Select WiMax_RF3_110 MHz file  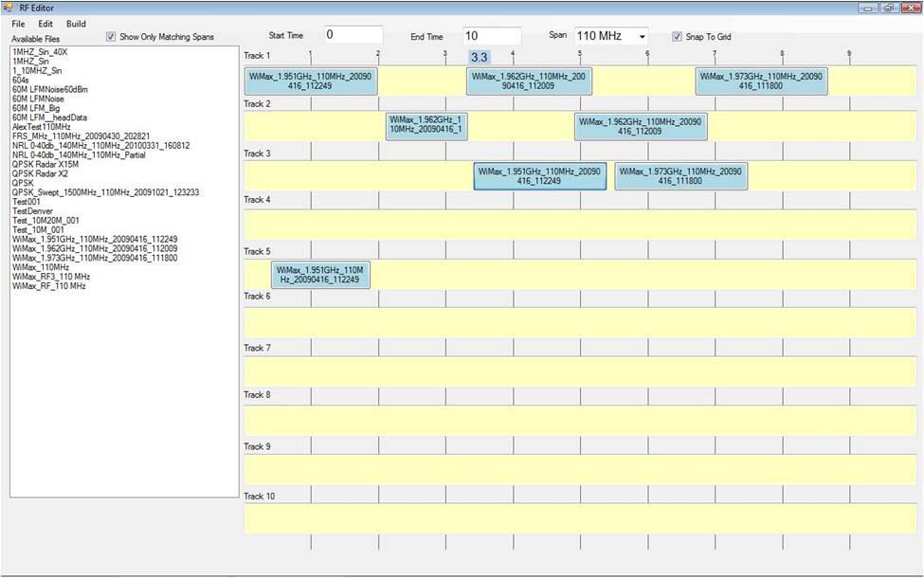(51, 277)
